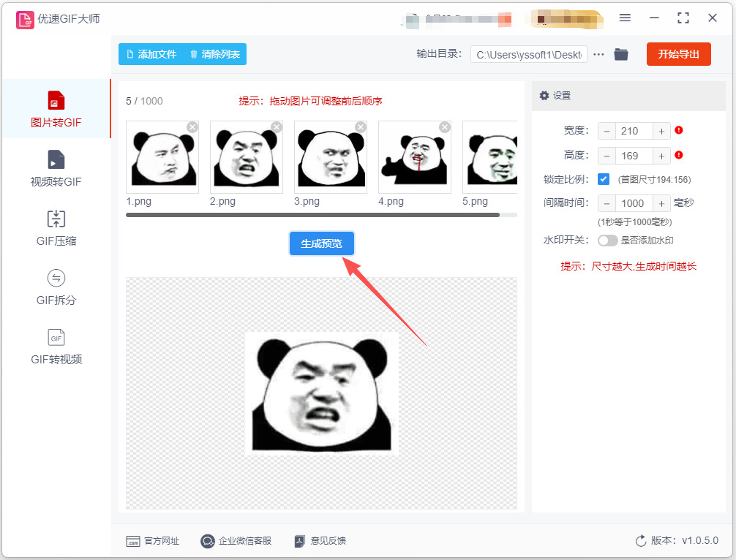This screenshot has height=560, width=736.
Task: Uncheck the 锁定比例 checkbox
Action: tap(604, 179)
